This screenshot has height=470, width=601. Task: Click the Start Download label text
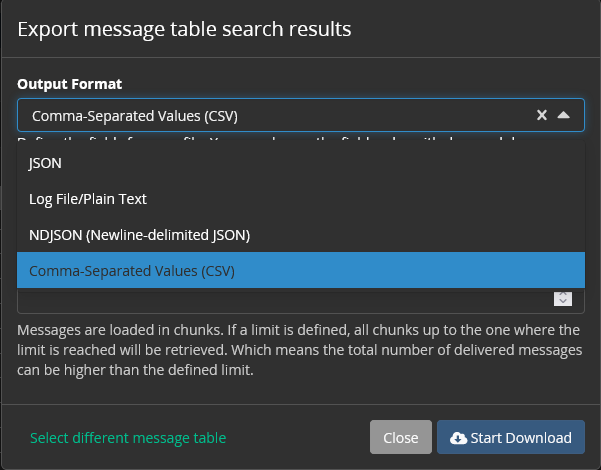(521, 438)
